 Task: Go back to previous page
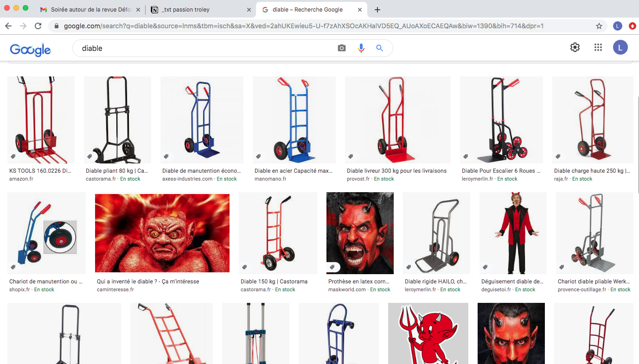(x=9, y=26)
